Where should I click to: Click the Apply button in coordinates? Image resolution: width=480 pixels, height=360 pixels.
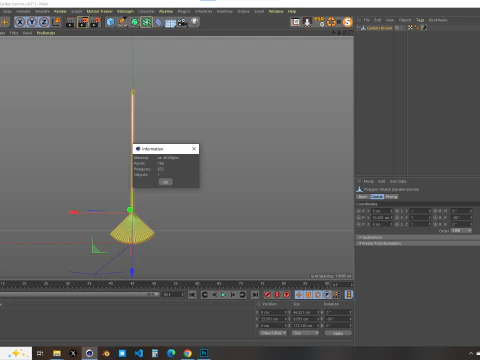338,333
